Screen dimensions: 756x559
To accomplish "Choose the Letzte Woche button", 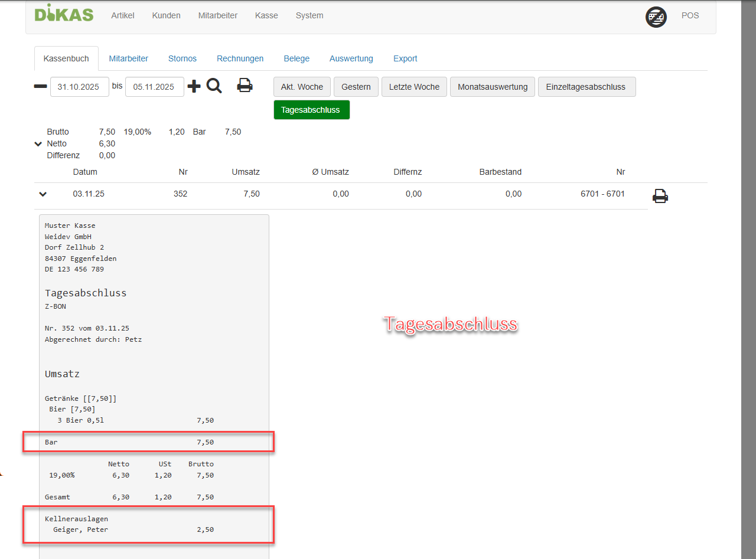I will (x=414, y=87).
